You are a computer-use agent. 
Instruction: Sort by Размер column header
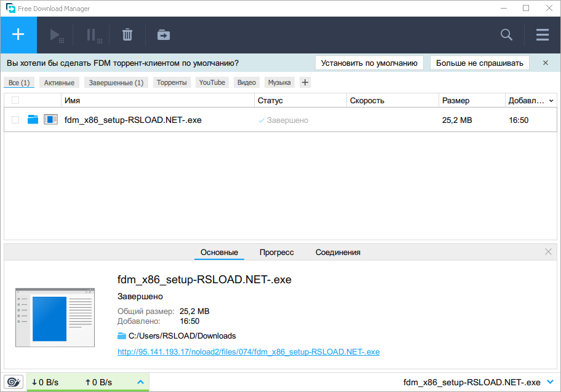click(x=472, y=100)
